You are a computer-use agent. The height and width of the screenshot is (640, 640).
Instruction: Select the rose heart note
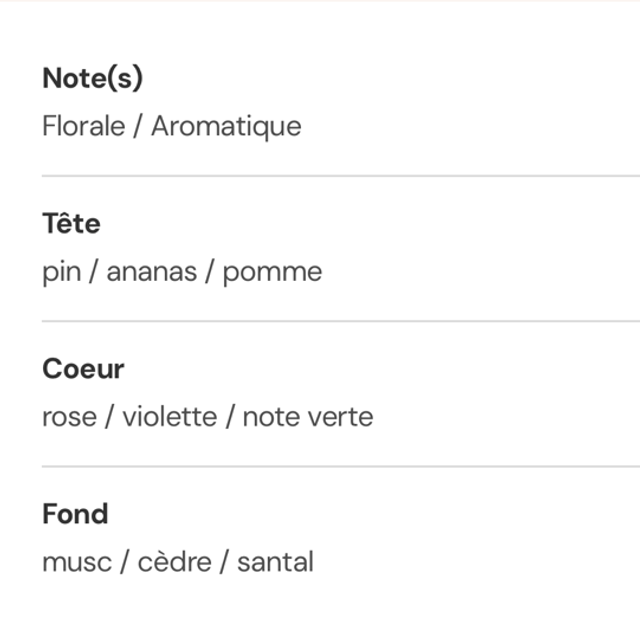click(69, 417)
